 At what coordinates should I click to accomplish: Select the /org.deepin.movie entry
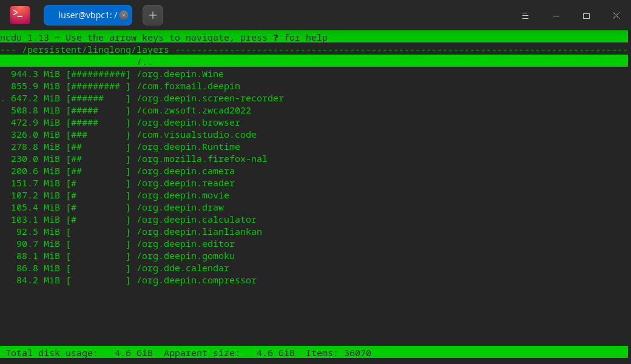pyautogui.click(x=183, y=195)
